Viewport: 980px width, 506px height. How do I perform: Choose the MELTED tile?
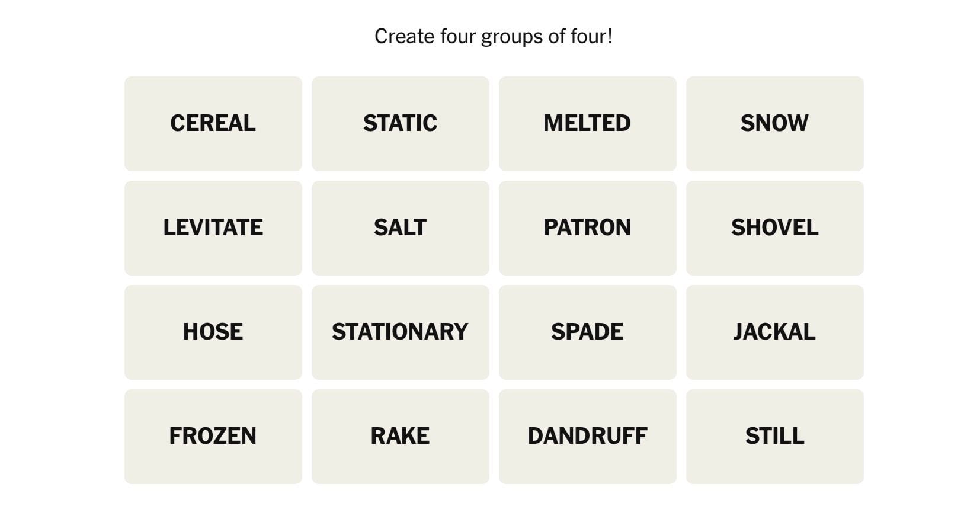pyautogui.click(x=587, y=123)
